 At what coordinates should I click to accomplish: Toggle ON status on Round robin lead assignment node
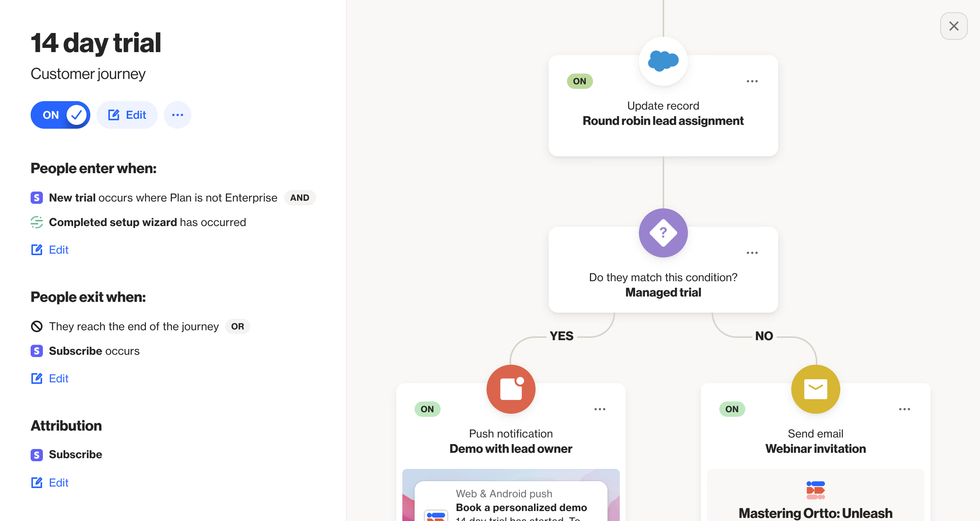580,80
